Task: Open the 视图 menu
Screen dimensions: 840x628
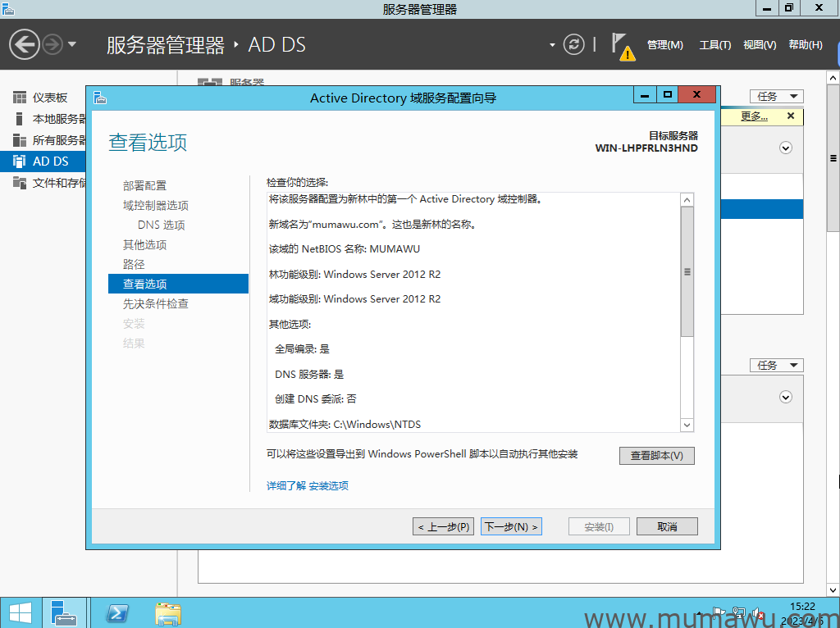Action: click(x=759, y=45)
